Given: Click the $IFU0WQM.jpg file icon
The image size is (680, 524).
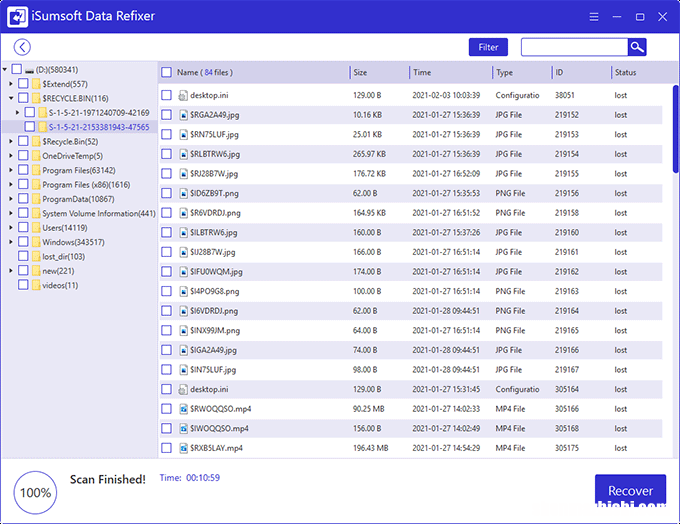Looking at the screenshot, I should (x=183, y=272).
